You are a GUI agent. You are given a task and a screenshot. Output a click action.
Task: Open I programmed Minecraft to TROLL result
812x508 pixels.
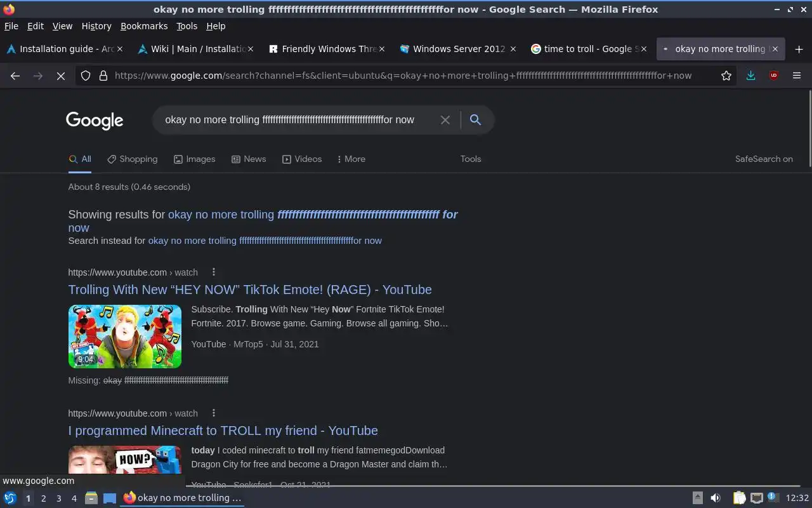point(223,431)
